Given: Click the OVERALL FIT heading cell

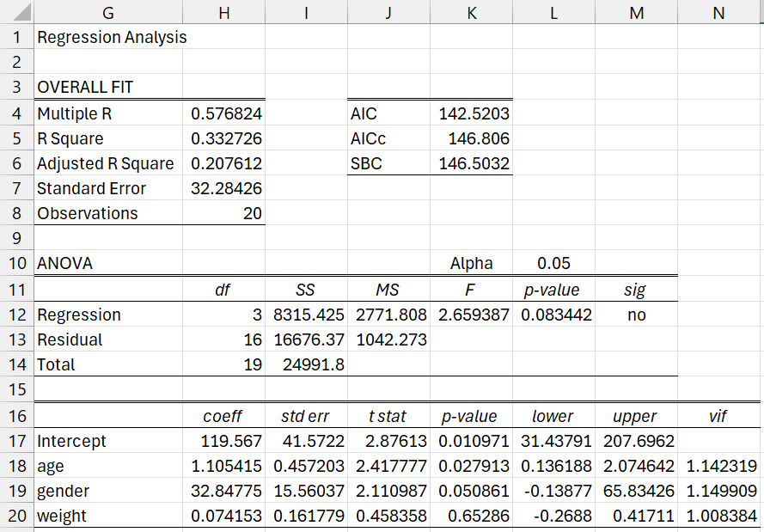Looking at the screenshot, I should (x=107, y=88).
